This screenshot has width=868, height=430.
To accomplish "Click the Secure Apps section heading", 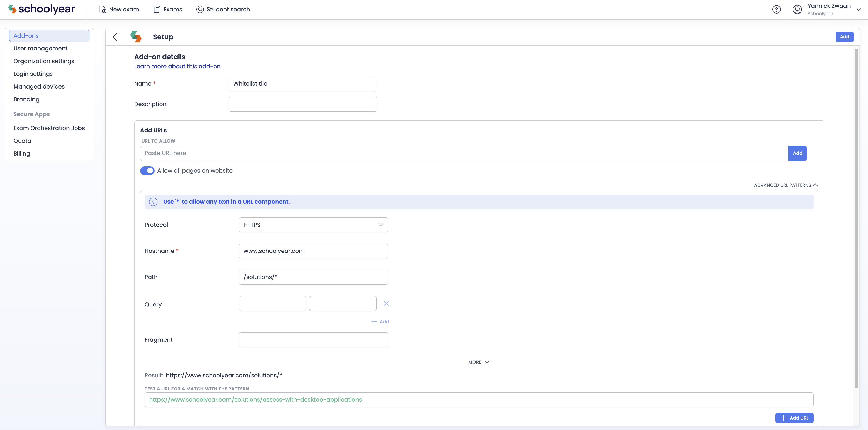I will 31,114.
